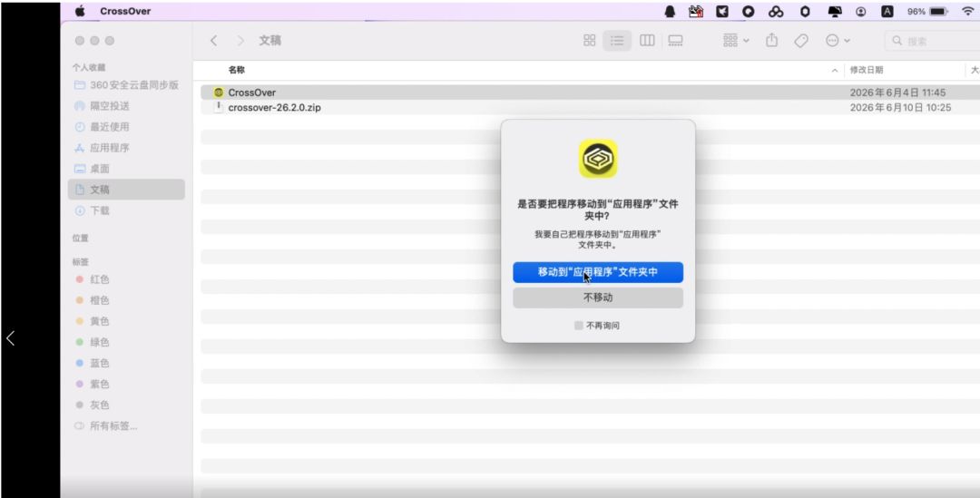
Task: Click the Finder search field
Action: tap(933, 41)
